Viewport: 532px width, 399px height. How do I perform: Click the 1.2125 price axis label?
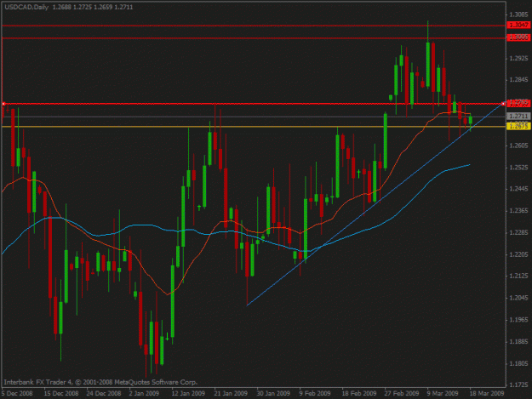(518, 276)
